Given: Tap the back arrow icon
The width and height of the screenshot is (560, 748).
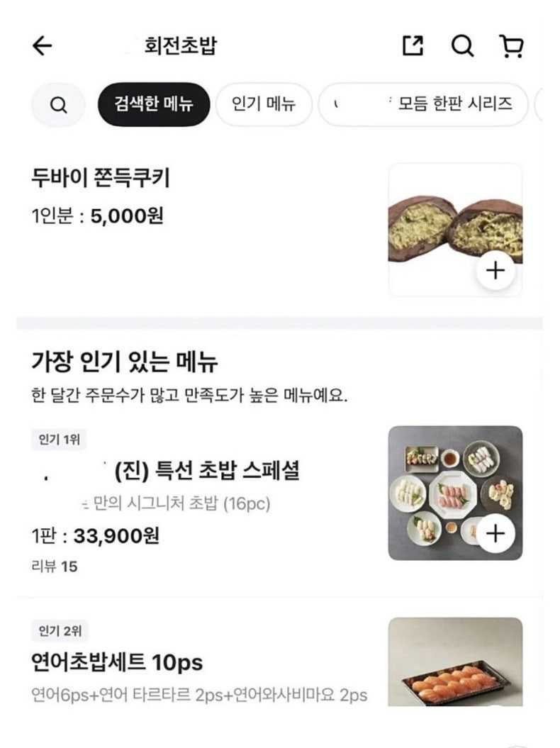Looking at the screenshot, I should 43,46.
